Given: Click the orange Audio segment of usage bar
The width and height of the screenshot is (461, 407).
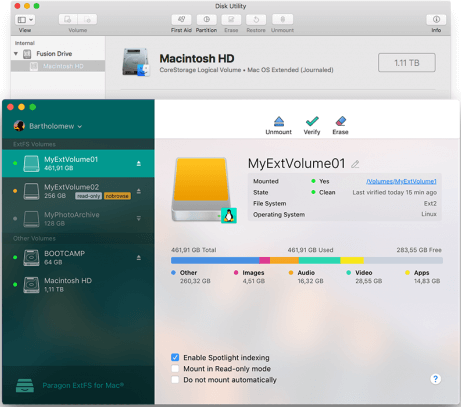Looking at the screenshot, I should click(284, 260).
